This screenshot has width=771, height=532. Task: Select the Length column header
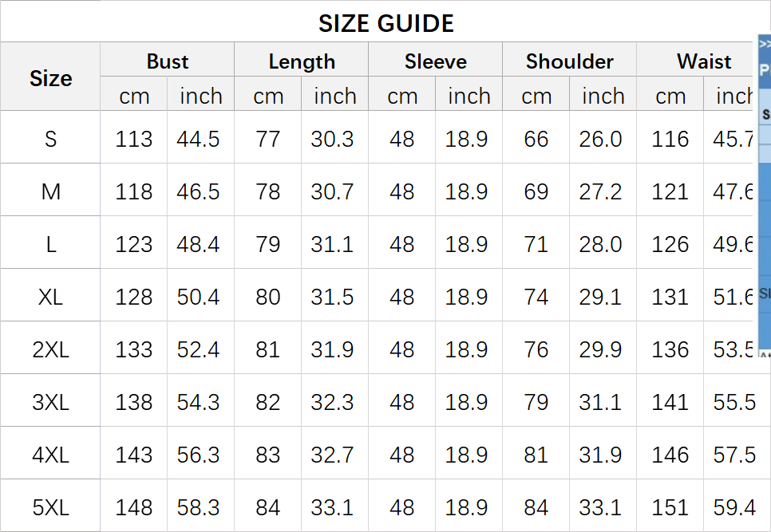[302, 61]
